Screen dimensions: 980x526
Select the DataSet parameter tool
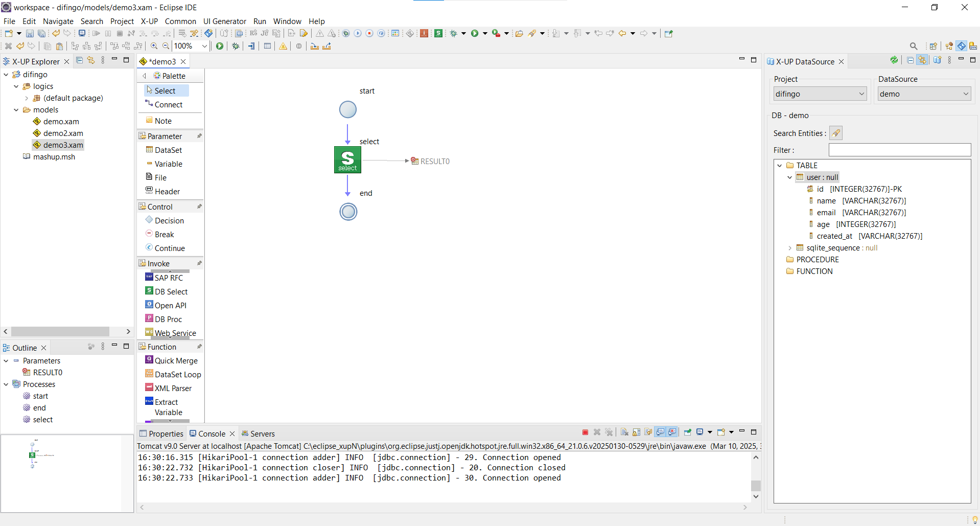point(168,150)
